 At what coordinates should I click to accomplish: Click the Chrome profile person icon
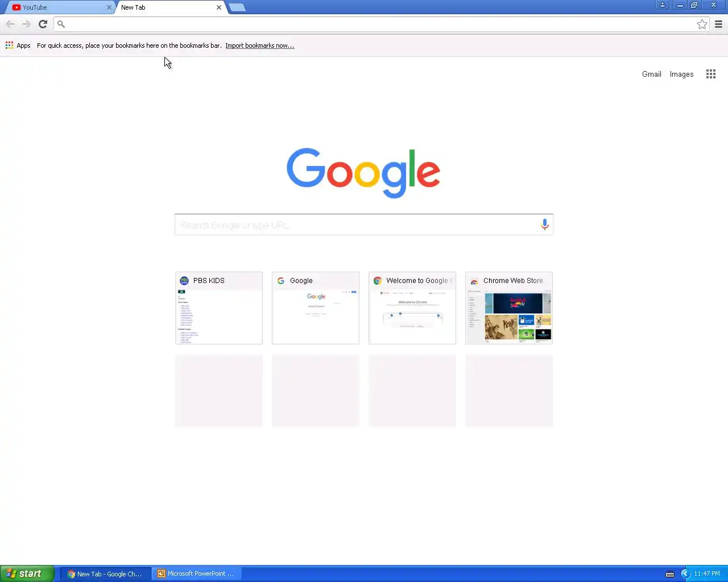coord(662,5)
